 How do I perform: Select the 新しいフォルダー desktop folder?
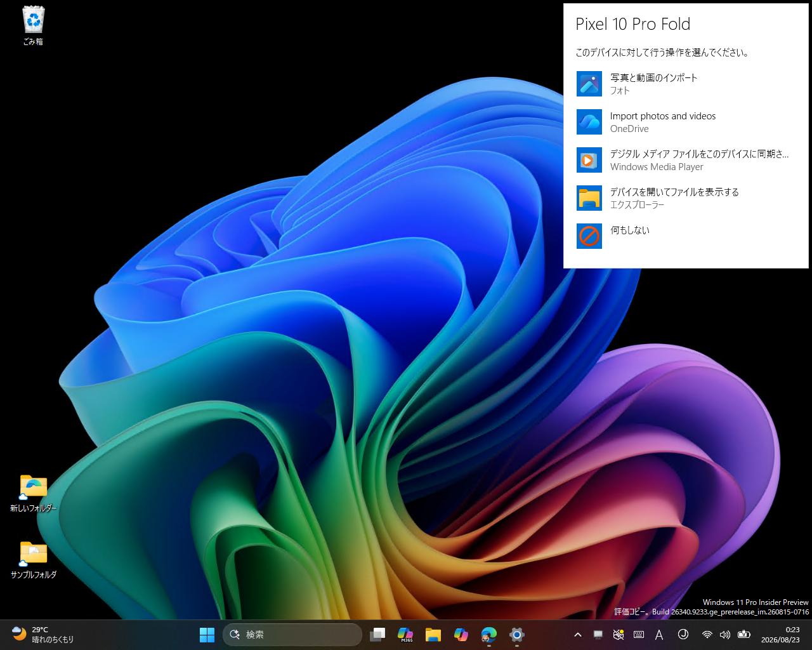tap(33, 493)
